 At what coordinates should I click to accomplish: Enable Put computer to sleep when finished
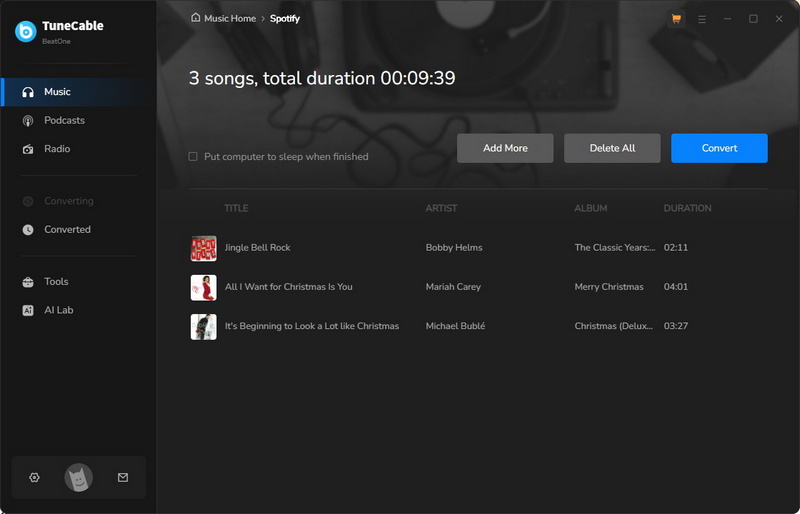click(193, 157)
